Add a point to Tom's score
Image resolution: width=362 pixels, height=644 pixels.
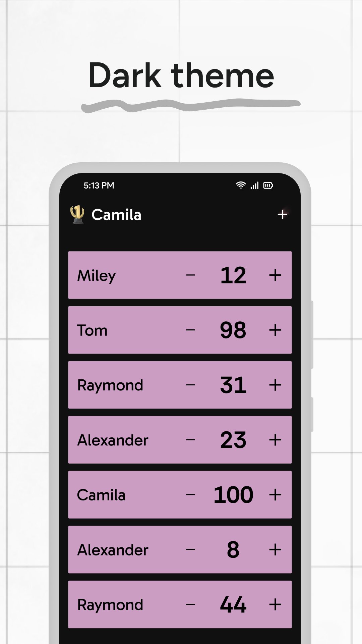tap(275, 330)
